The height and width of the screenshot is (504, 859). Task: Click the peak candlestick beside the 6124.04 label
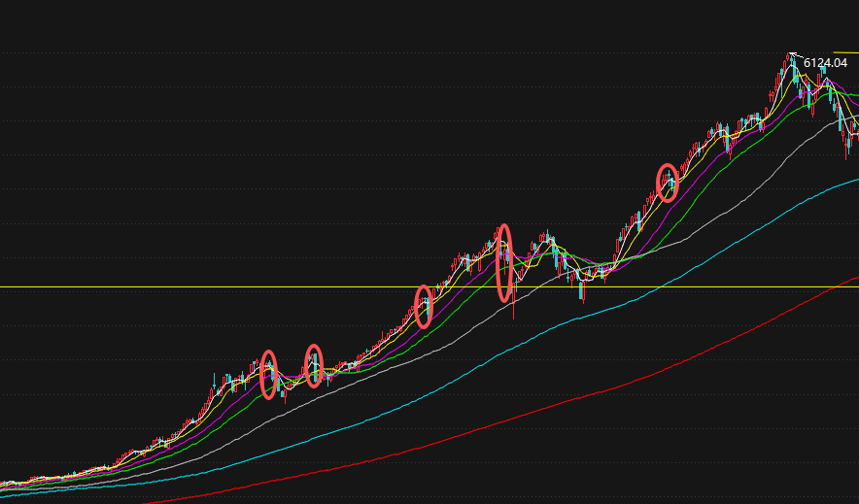click(789, 58)
